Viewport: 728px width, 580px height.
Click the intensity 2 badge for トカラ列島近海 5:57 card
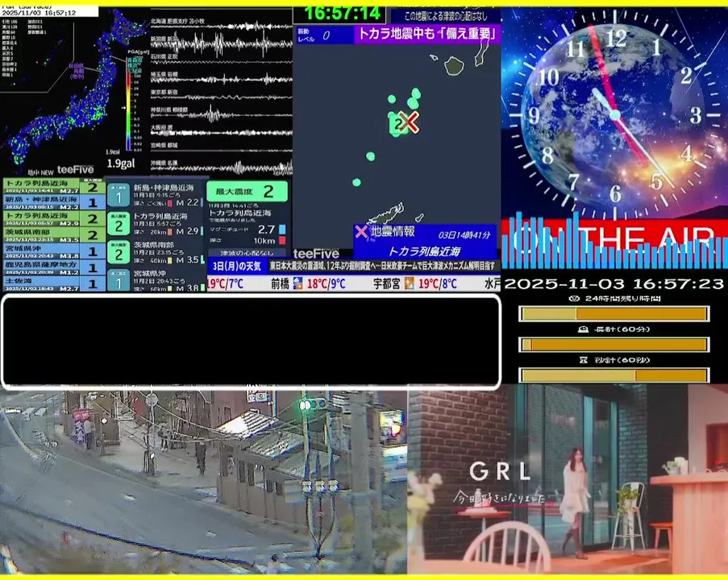pyautogui.click(x=119, y=224)
